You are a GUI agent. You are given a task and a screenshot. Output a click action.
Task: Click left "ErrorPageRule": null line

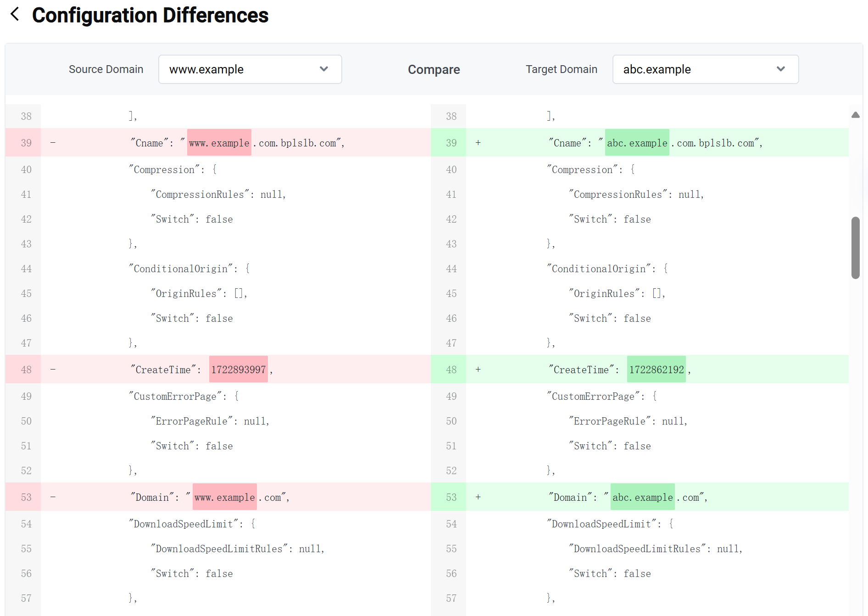pos(210,421)
